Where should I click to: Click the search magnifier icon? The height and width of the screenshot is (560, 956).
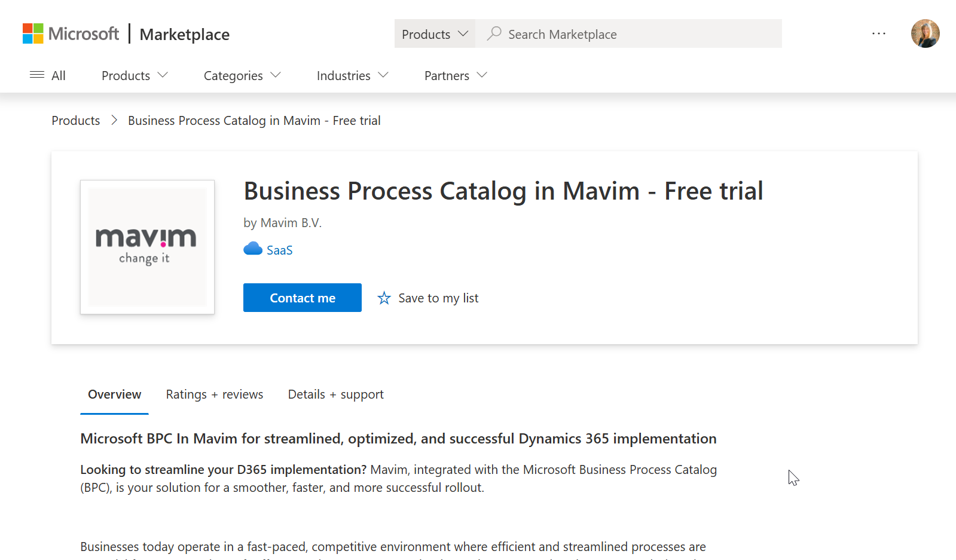[494, 33]
